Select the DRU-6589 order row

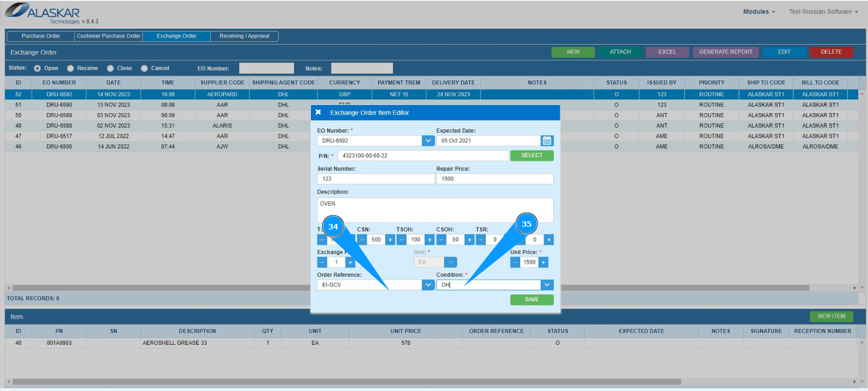[x=432, y=115]
